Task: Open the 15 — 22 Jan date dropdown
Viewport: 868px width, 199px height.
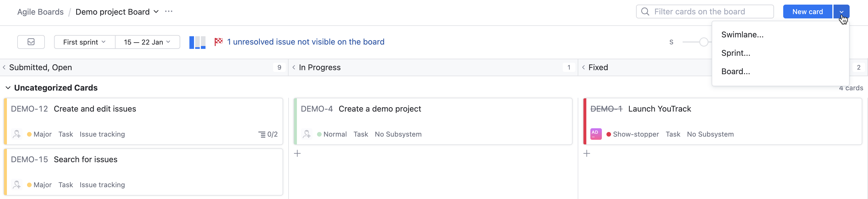Action: pyautogui.click(x=147, y=42)
